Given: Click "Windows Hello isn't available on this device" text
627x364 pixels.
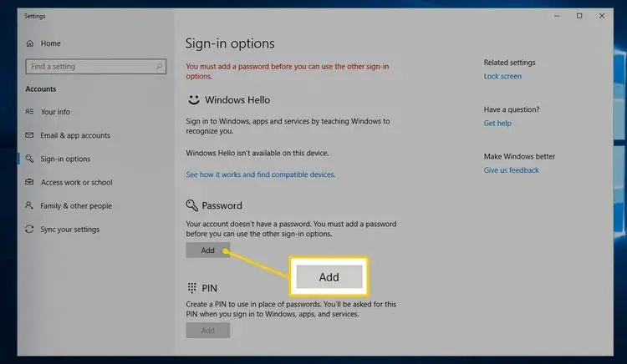Looking at the screenshot, I should click(x=257, y=153).
